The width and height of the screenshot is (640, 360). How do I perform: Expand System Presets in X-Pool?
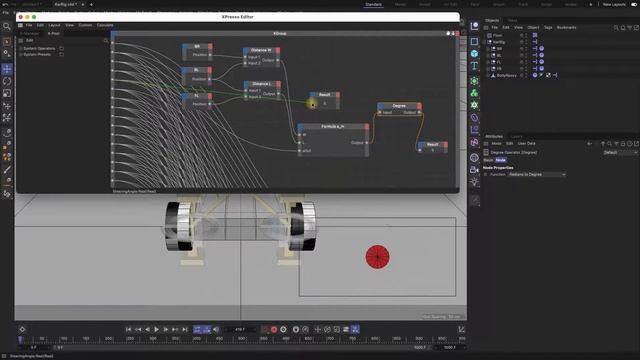click(20, 54)
